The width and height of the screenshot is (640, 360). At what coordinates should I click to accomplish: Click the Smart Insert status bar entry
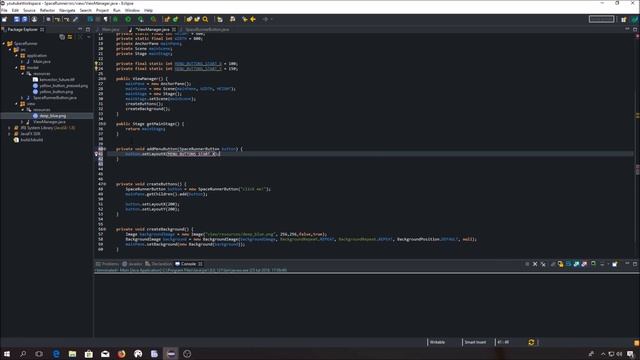475,342
